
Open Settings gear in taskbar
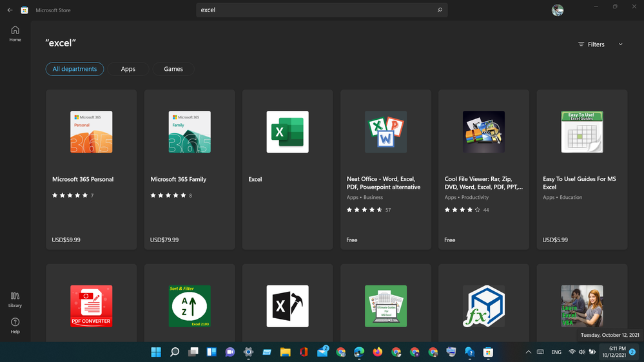pyautogui.click(x=248, y=352)
